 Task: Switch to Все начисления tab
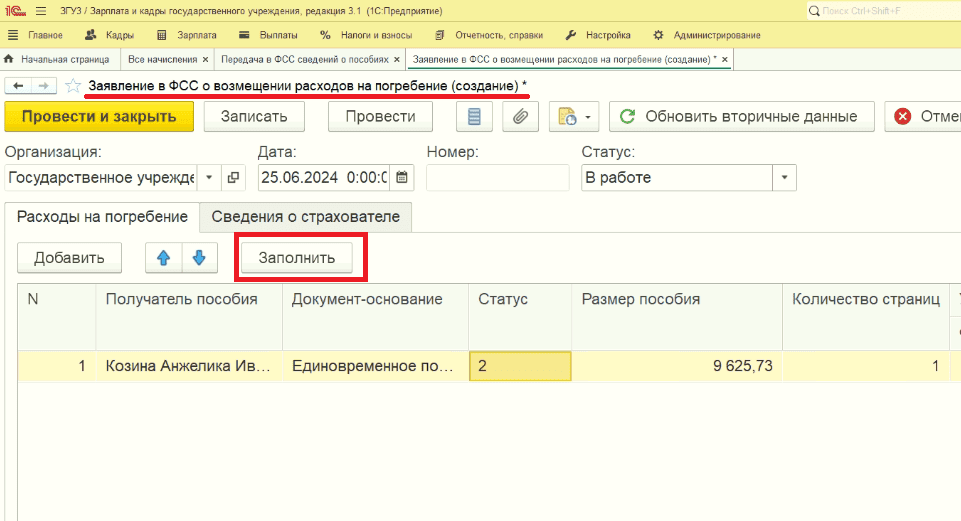click(162, 59)
